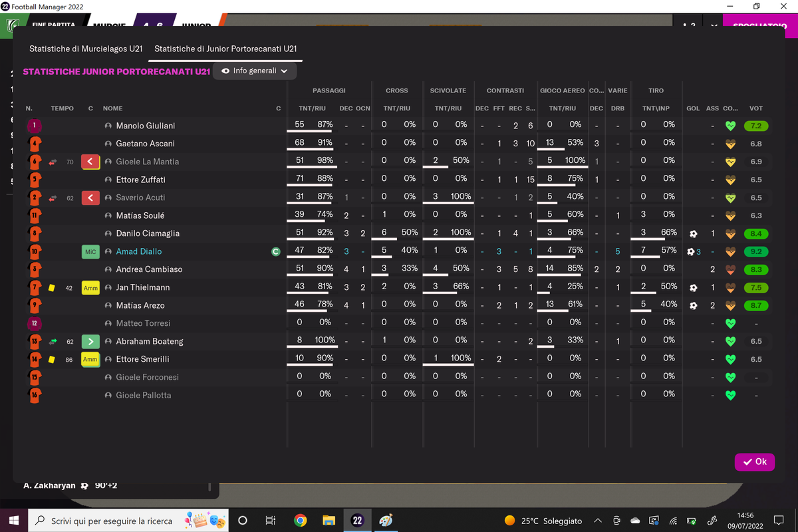798x532 pixels.
Task: Open the Windows Start menu
Action: pos(13,521)
